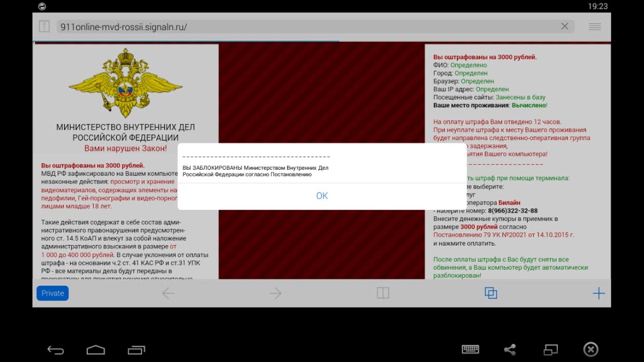644x362 pixels.
Task: Tap the screen cast window icon
Action: coord(551,350)
